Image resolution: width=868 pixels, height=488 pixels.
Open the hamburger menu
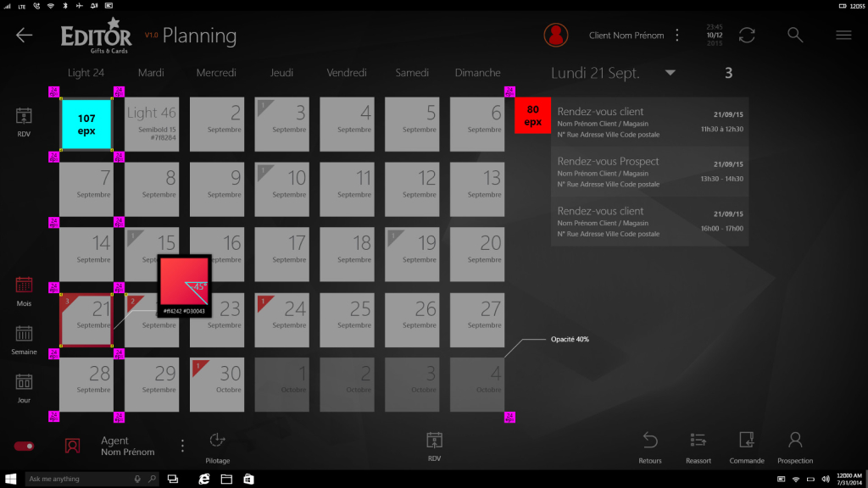click(x=843, y=35)
